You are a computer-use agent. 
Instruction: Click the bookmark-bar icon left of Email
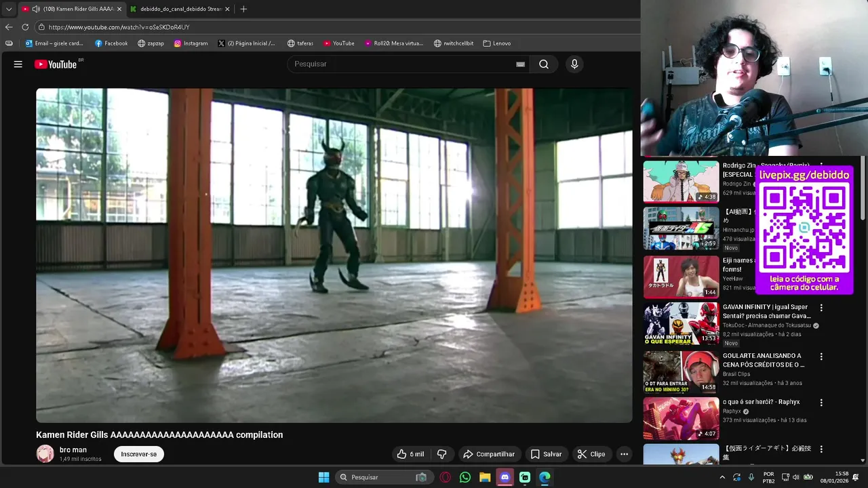tap(9, 43)
